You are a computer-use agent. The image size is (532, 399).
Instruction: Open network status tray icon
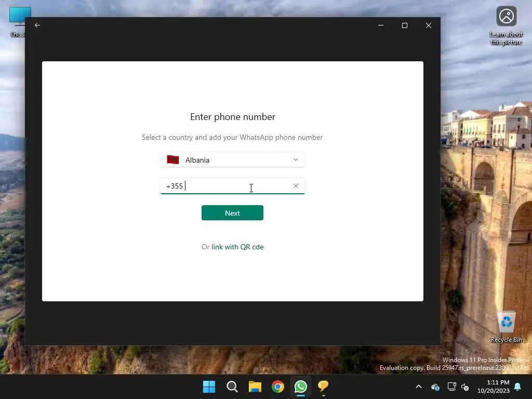(x=451, y=387)
